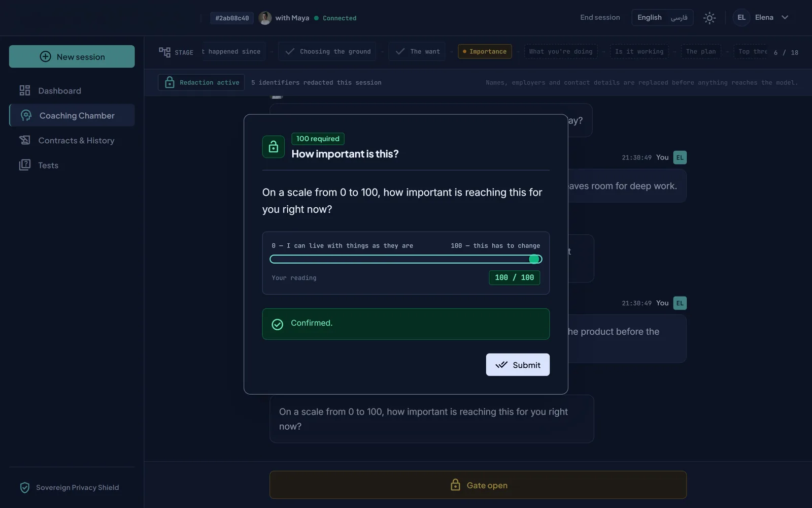The image size is (812, 508).
Task: Select the Choosing the ground stage
Action: [x=327, y=51]
